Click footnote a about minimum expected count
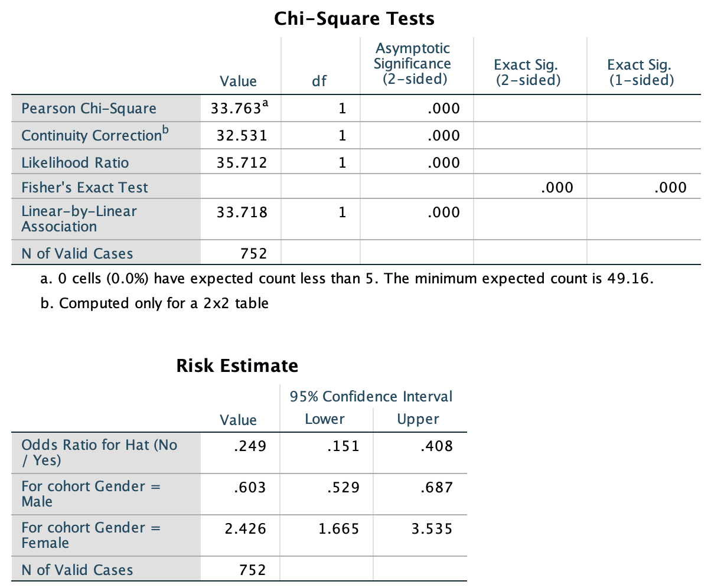711x588 pixels. coord(347,279)
